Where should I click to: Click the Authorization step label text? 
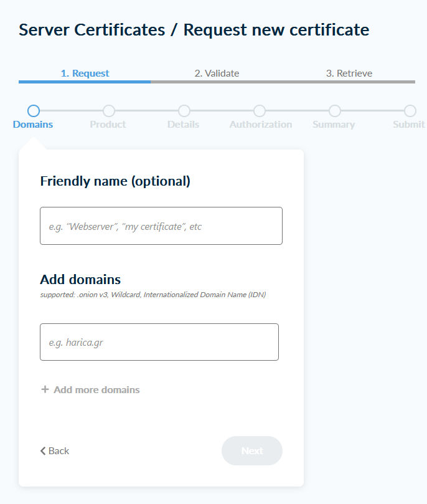point(260,125)
